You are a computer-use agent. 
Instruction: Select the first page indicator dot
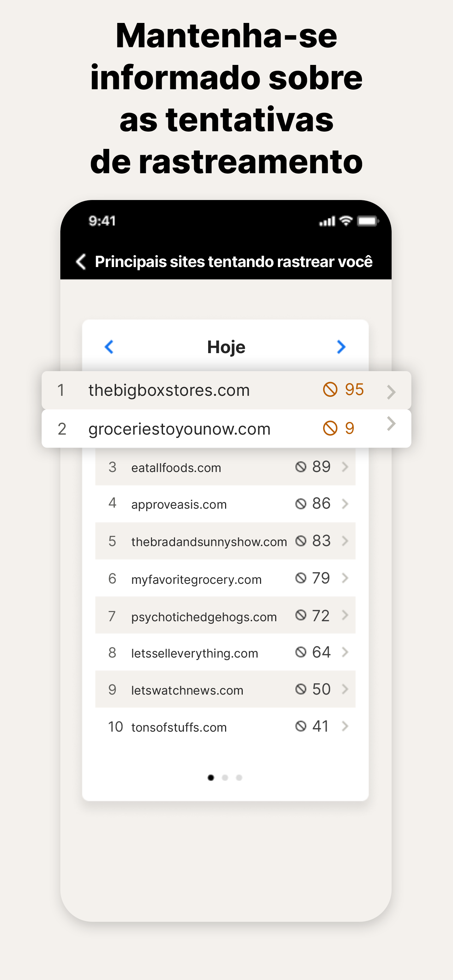click(x=211, y=778)
